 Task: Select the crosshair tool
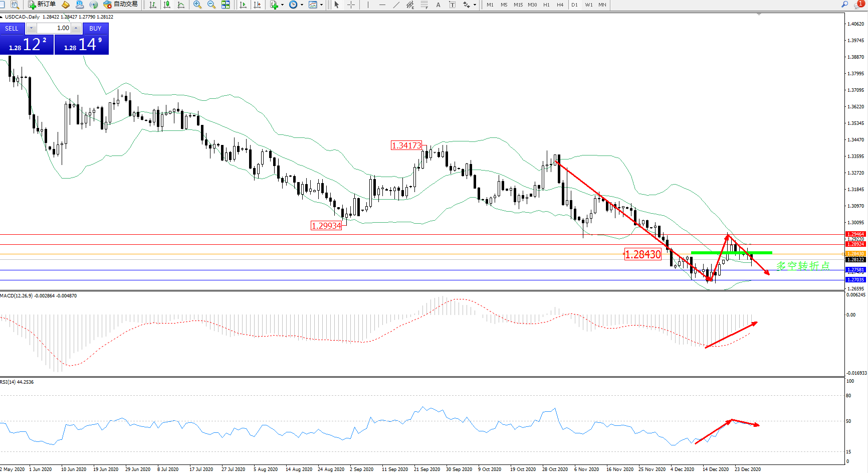pos(351,5)
